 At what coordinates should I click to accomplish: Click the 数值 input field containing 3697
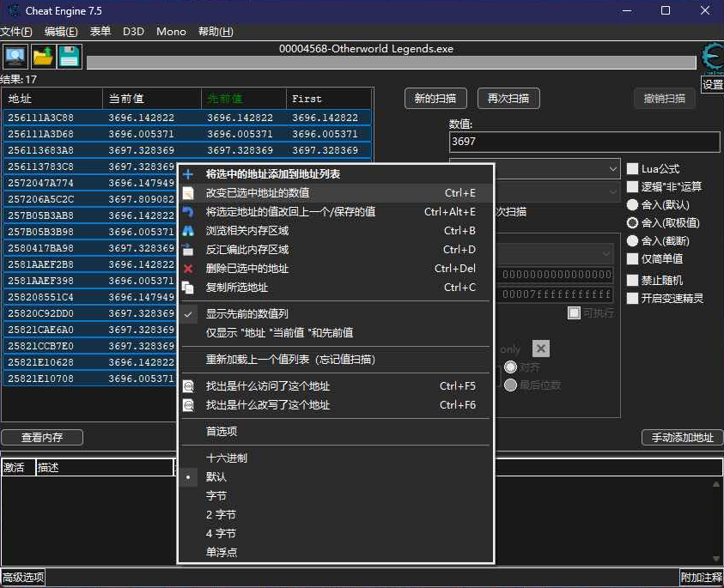[x=584, y=142]
